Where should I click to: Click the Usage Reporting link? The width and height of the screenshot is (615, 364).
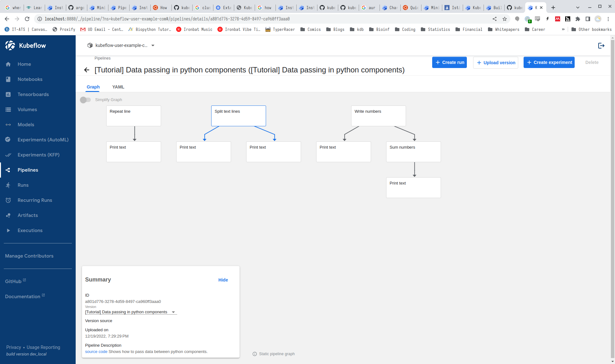[x=43, y=347]
